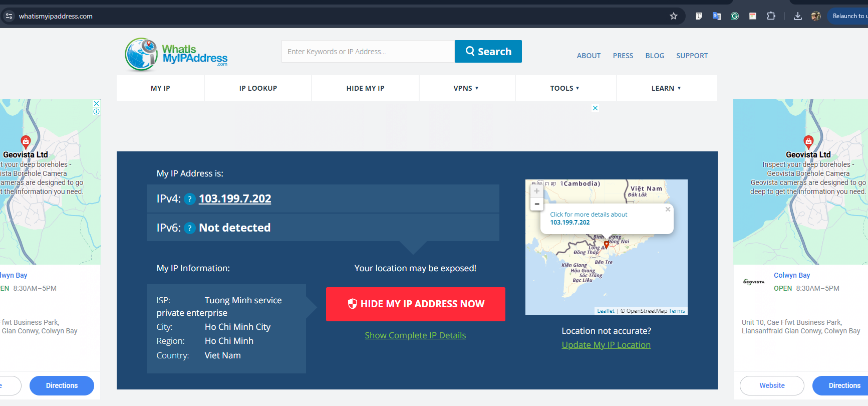Click HIDE MY IP ADDRESS NOW button
This screenshot has height=406, width=868.
[x=416, y=304]
